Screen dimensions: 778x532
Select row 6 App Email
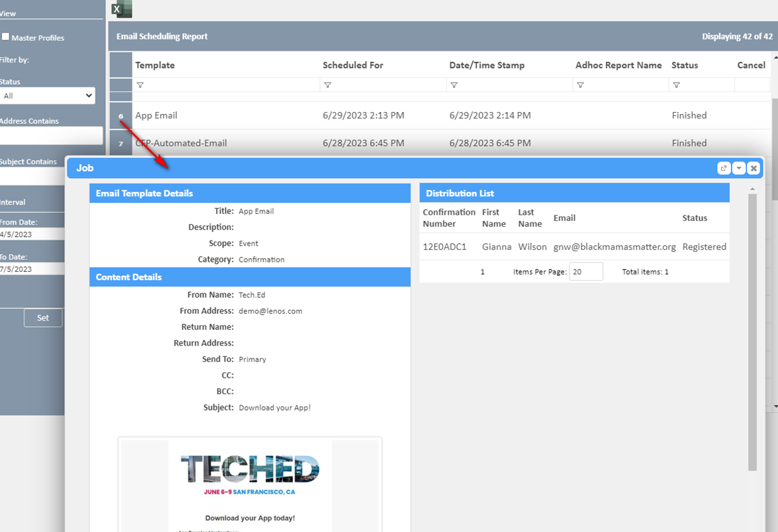pyautogui.click(x=156, y=115)
